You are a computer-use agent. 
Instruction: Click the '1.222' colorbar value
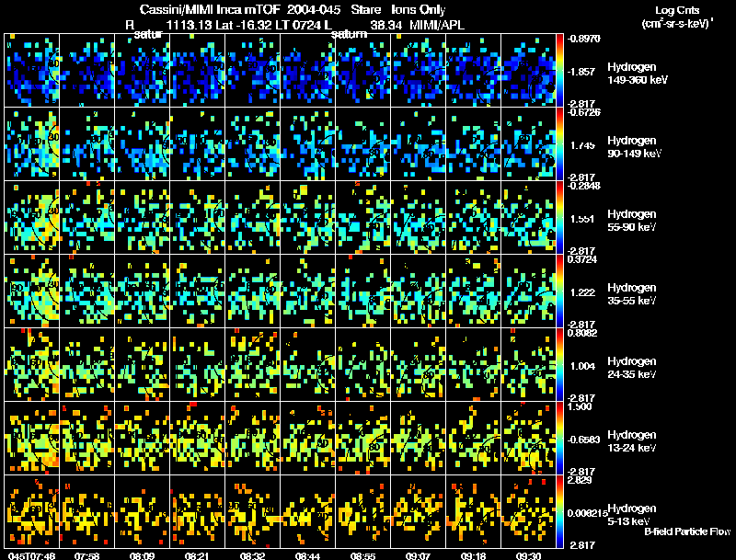(582, 292)
